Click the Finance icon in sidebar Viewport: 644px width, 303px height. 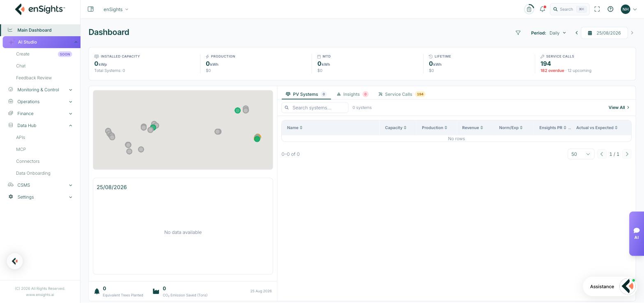click(11, 113)
